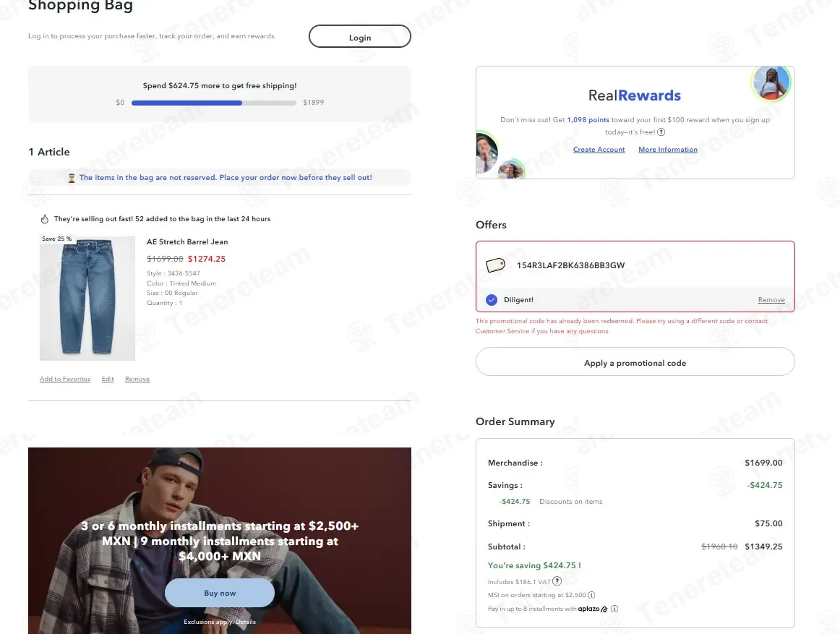Click the hourglass not-reserved notice icon
Image resolution: width=840 pixels, height=634 pixels.
tap(72, 178)
